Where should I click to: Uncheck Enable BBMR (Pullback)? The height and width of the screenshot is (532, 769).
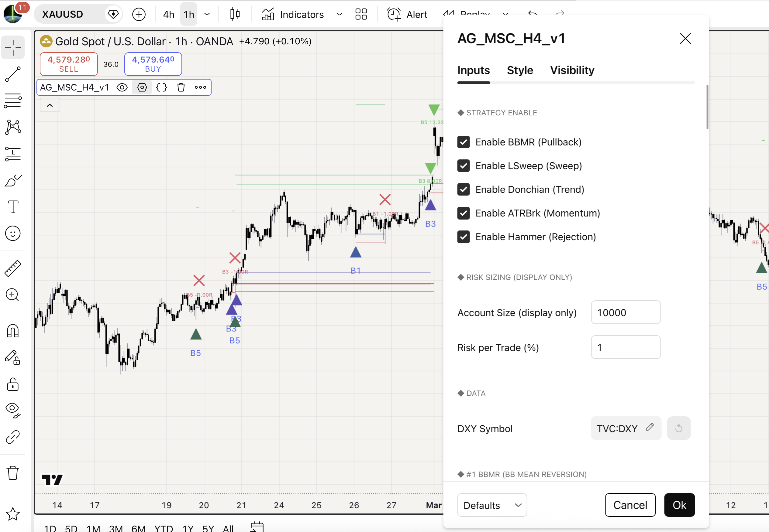coord(464,142)
